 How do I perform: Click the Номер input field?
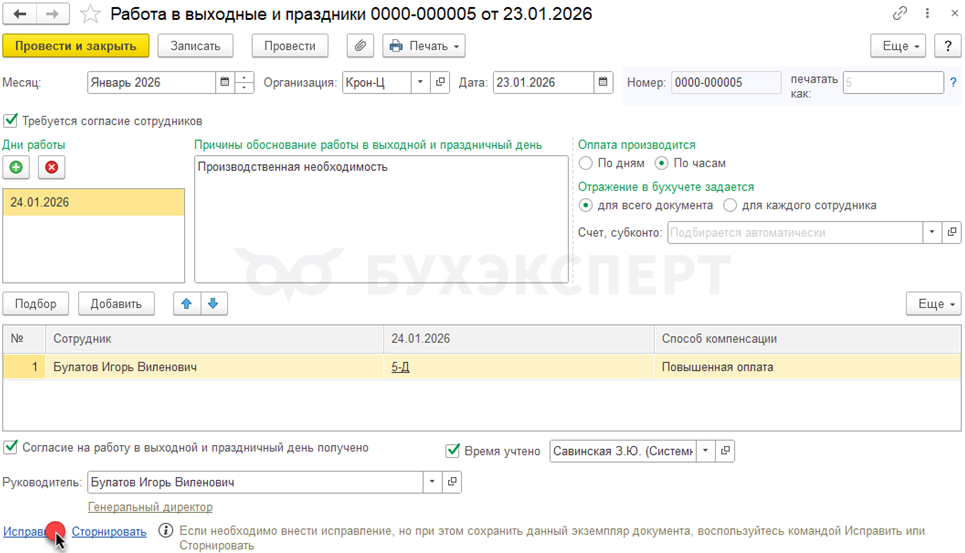(726, 82)
